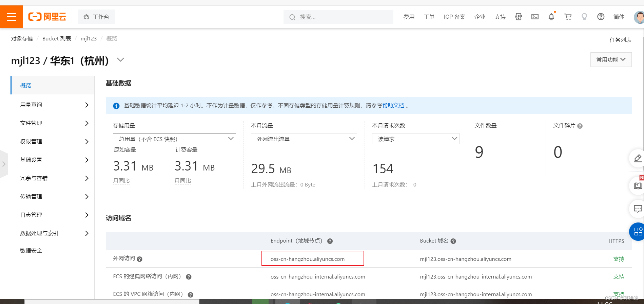Click help icon beside 外网访问
Viewport: 644px width, 304px height.
[140, 259]
